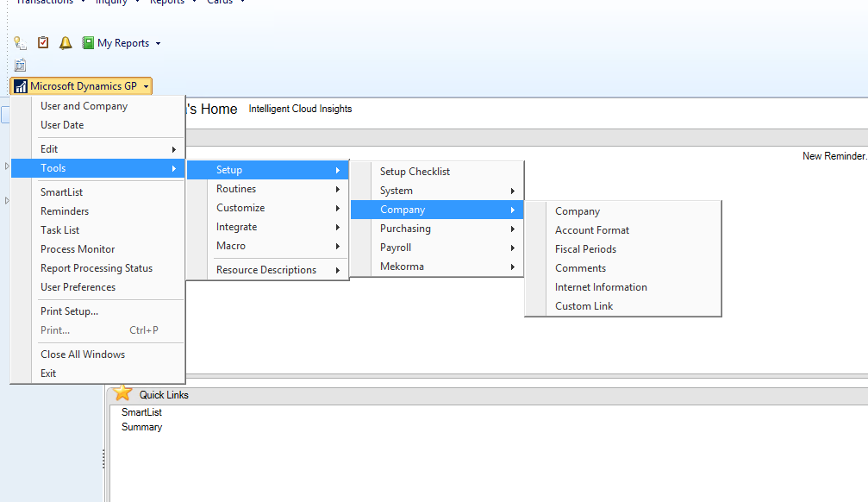Choose User and Company menu item
Screen dimensions: 868x502
click(x=98, y=106)
